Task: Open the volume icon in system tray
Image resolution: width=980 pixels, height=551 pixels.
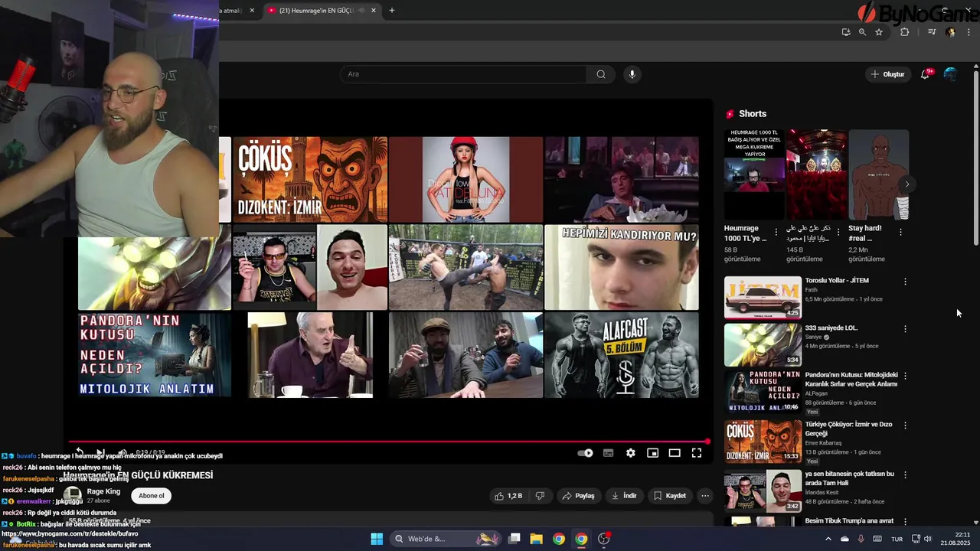Action: (x=928, y=539)
